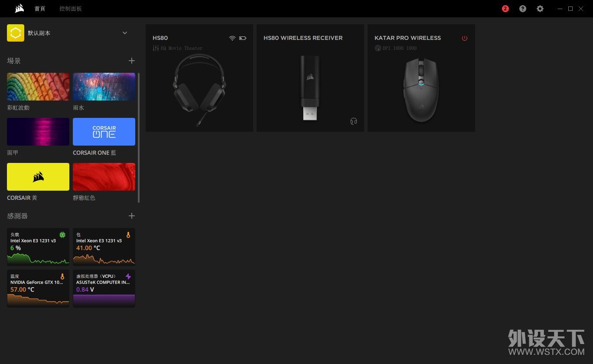The image size is (593, 364).
Task: Click the HS80 WIRELESS RECEIVER title
Action: [x=303, y=38]
